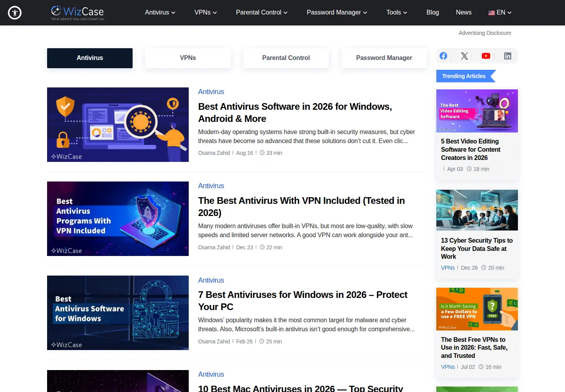Open '10 Best Mac Antiviruses in 2026' title
This screenshot has height=392, width=565.
pos(301,388)
